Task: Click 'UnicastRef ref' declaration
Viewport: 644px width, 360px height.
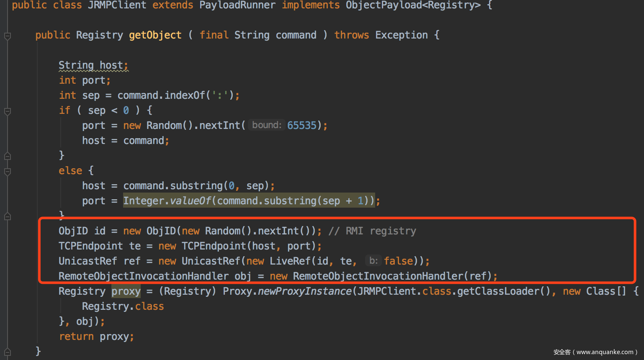Action: 100,261
